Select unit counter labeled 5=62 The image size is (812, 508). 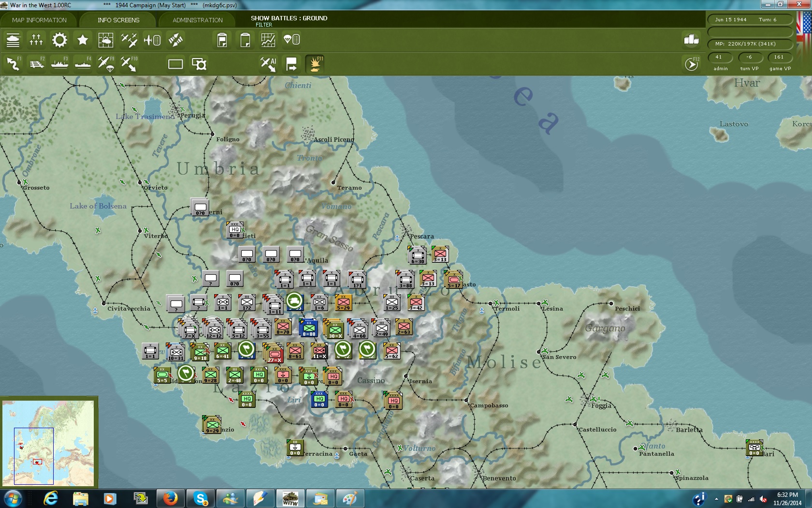(x=391, y=351)
